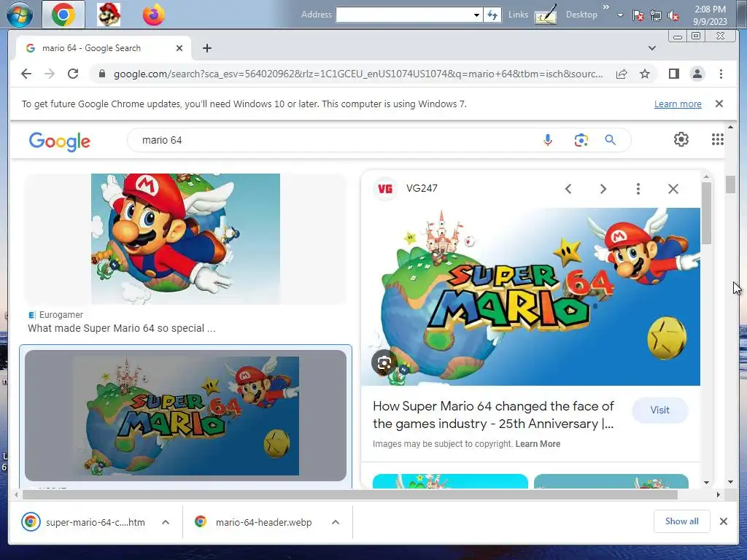Screen dimensions: 747x560
Task: Go to Google homepage via logo
Action: [x=60, y=141]
